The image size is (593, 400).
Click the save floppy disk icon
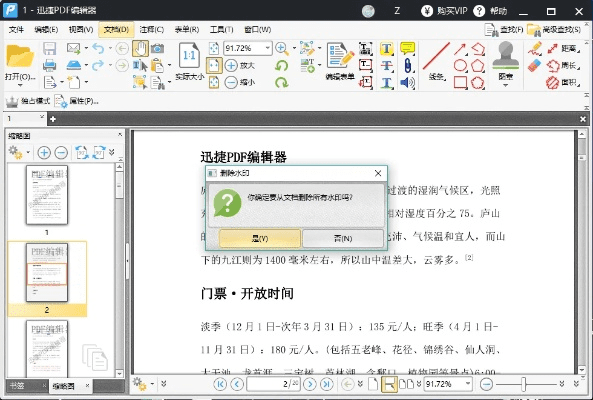coord(50,48)
